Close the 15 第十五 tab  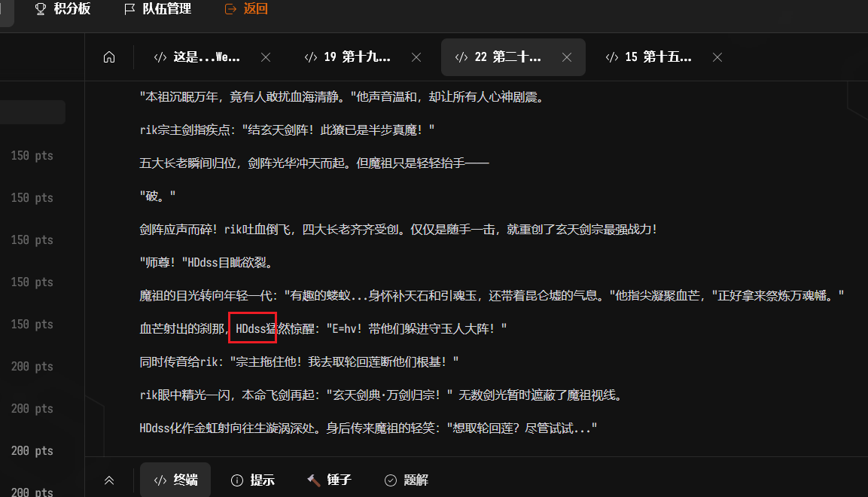(717, 57)
